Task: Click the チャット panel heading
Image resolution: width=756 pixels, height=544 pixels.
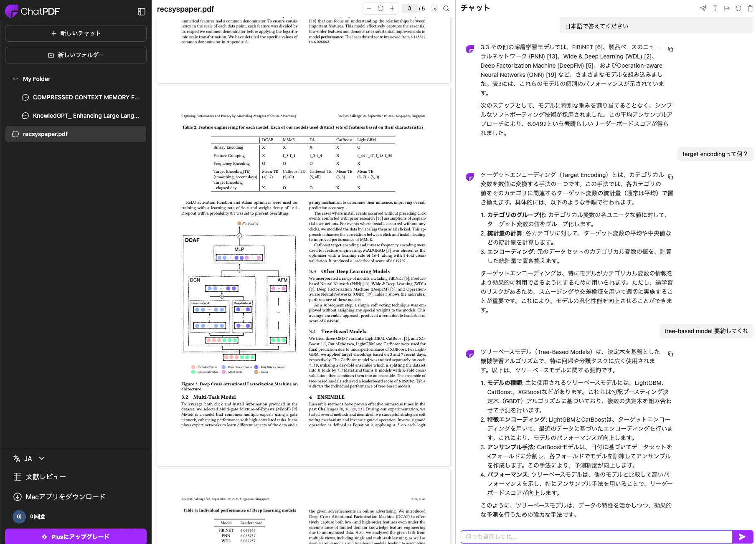Action: 475,8
